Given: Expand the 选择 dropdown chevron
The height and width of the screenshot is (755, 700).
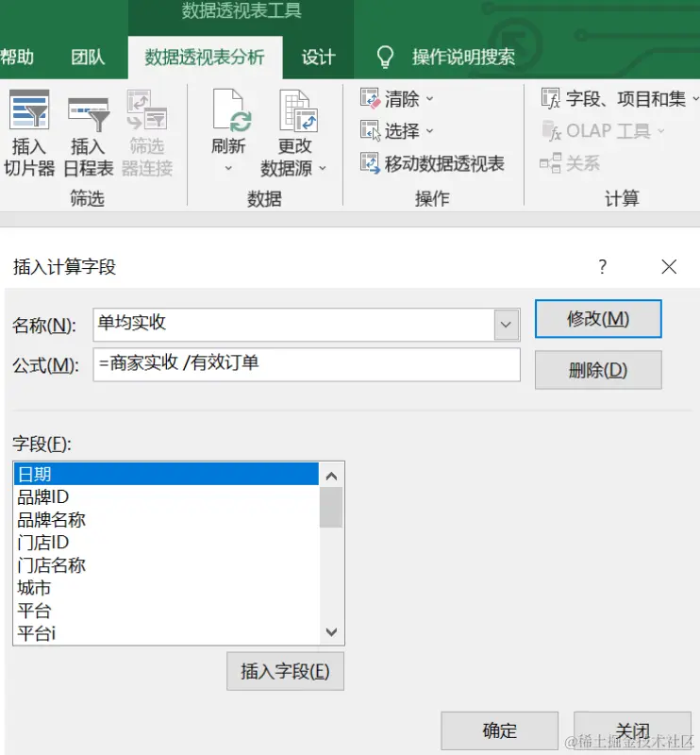Looking at the screenshot, I should [430, 130].
